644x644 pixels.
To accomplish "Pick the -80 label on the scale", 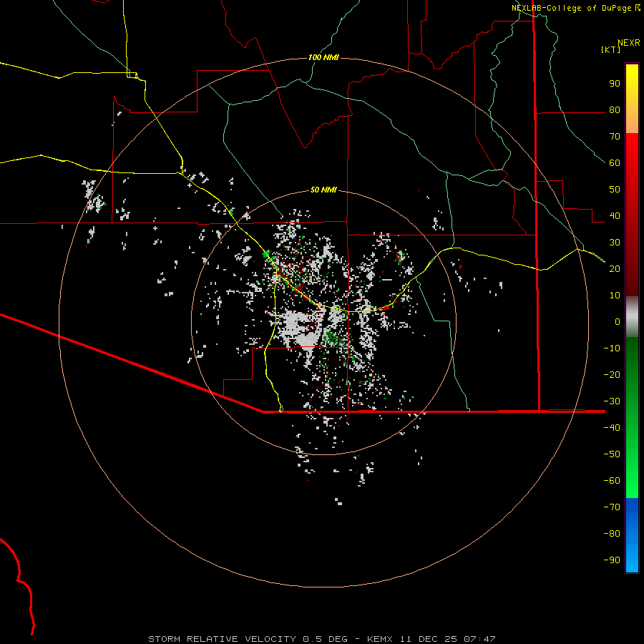I will point(612,534).
